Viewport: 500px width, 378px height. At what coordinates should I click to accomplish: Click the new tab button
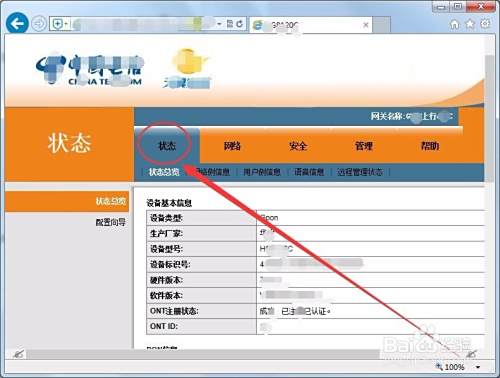pyautogui.click(x=381, y=25)
